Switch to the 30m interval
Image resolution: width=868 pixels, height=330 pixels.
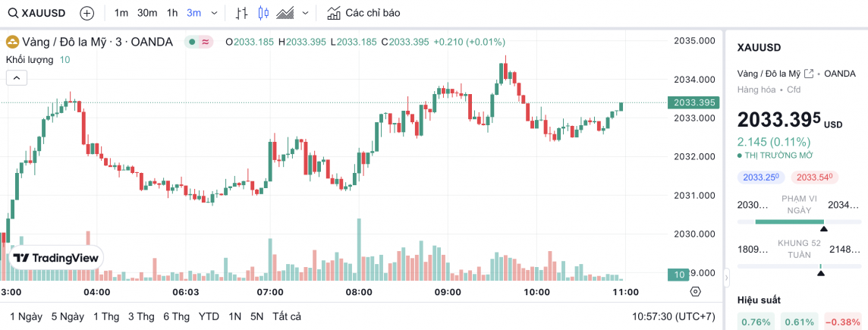point(147,13)
